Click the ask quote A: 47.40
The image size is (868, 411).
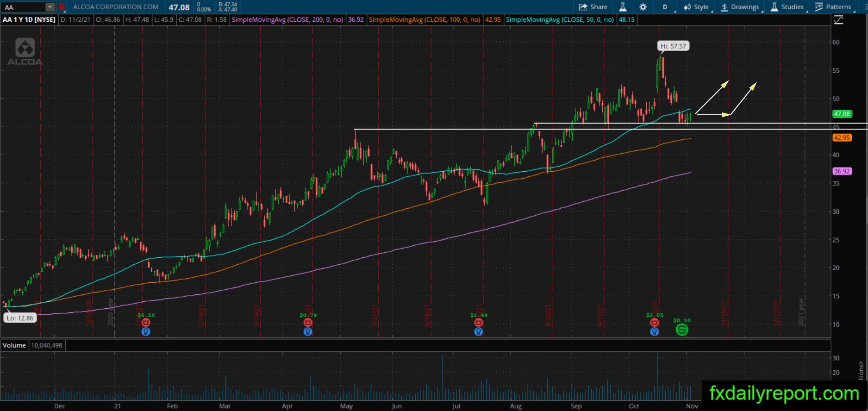coord(228,9)
